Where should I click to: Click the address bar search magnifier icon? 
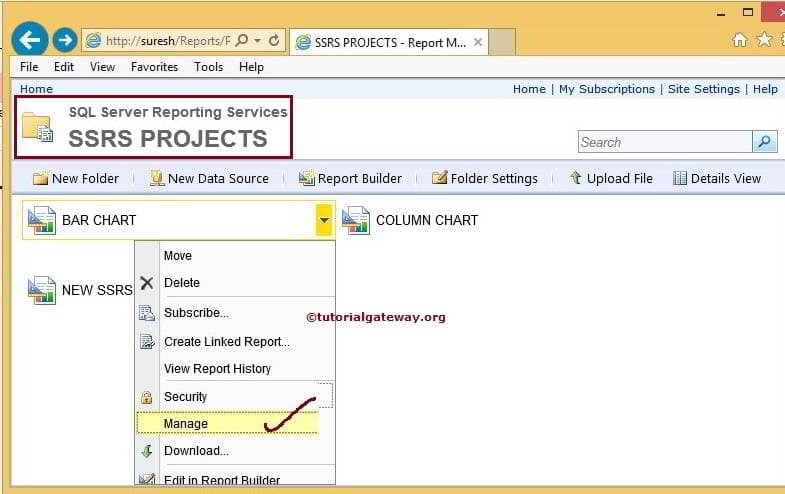click(242, 40)
